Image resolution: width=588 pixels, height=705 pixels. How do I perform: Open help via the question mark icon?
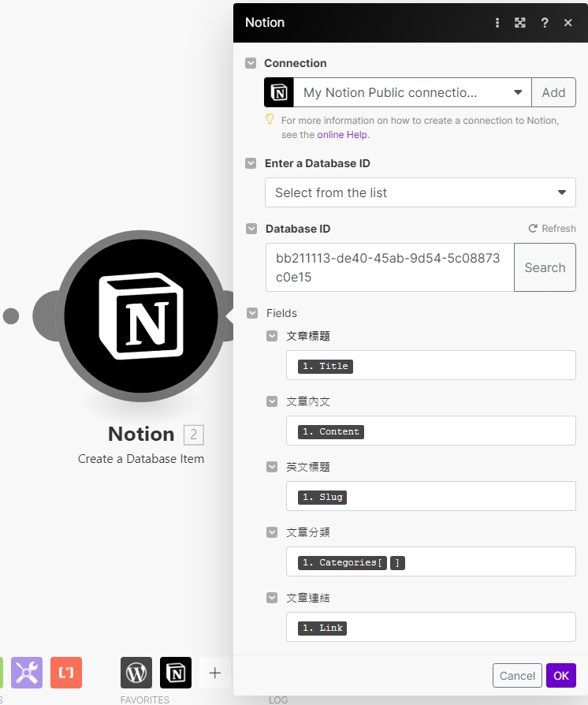(544, 23)
